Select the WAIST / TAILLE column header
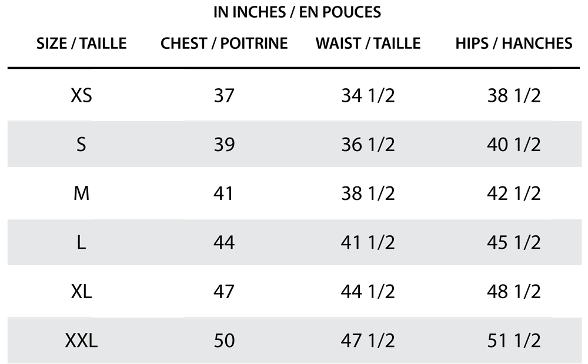 coord(368,43)
